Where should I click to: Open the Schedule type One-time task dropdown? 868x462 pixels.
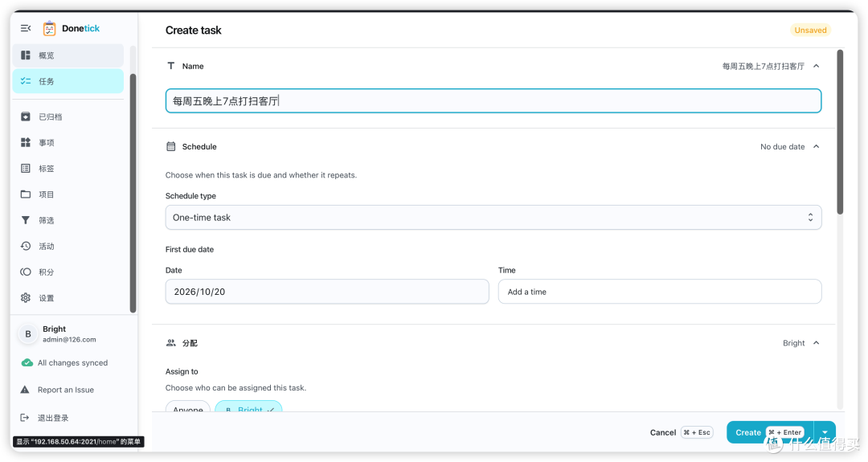coord(493,218)
